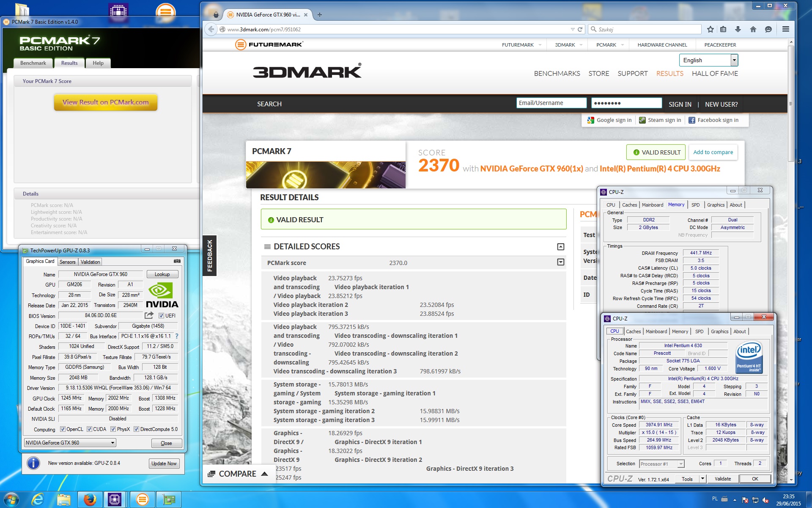Toggle the OpenCL checkbox
This screenshot has height=508, width=812.
click(63, 429)
